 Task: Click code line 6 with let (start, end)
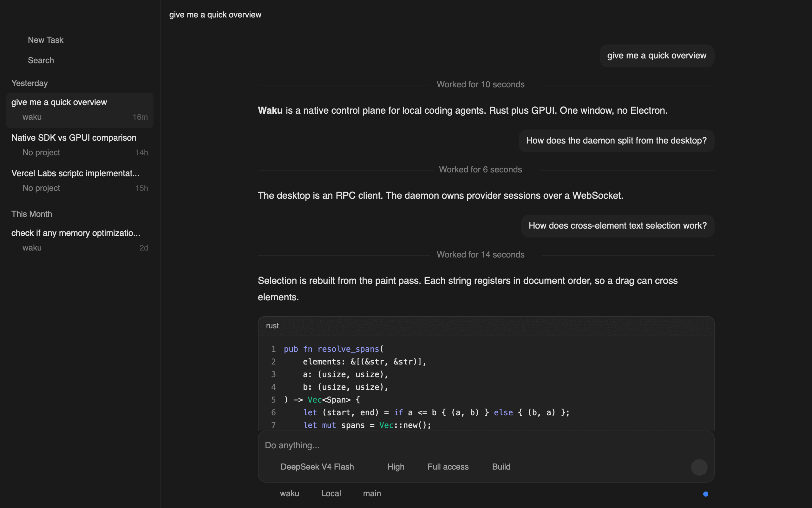(x=436, y=412)
